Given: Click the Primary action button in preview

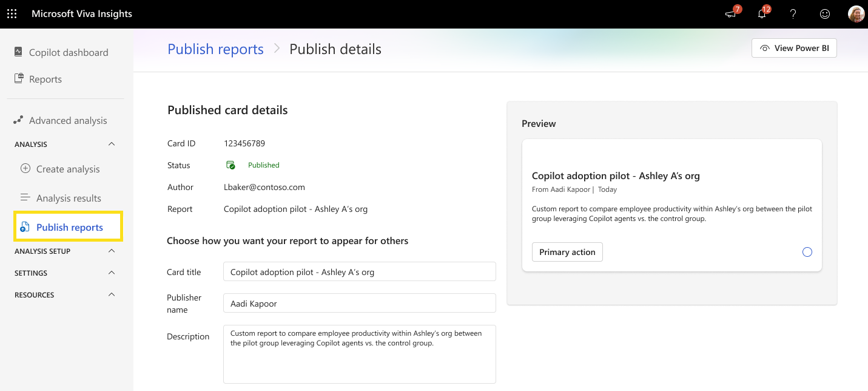Looking at the screenshot, I should 567,252.
